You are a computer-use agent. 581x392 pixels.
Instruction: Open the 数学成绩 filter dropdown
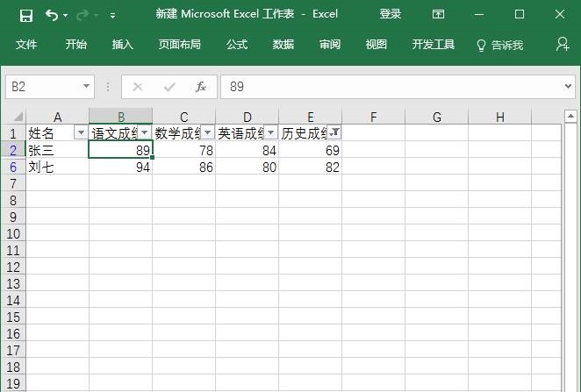[x=208, y=132]
